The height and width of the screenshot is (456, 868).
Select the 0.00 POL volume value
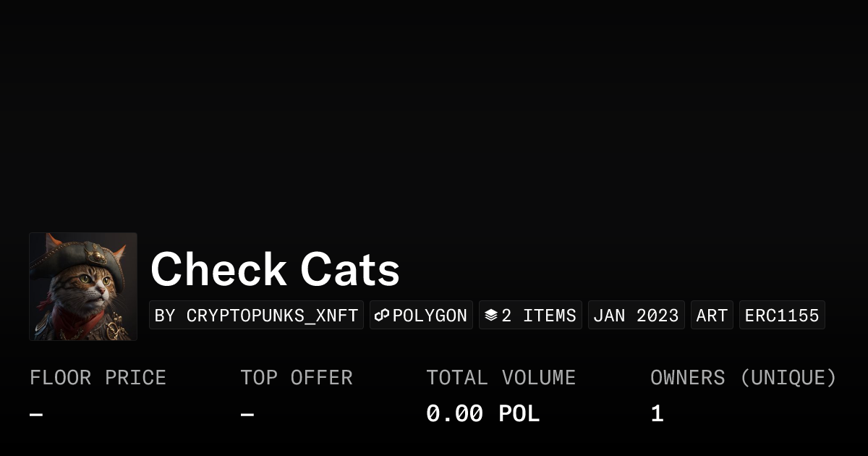click(x=482, y=414)
